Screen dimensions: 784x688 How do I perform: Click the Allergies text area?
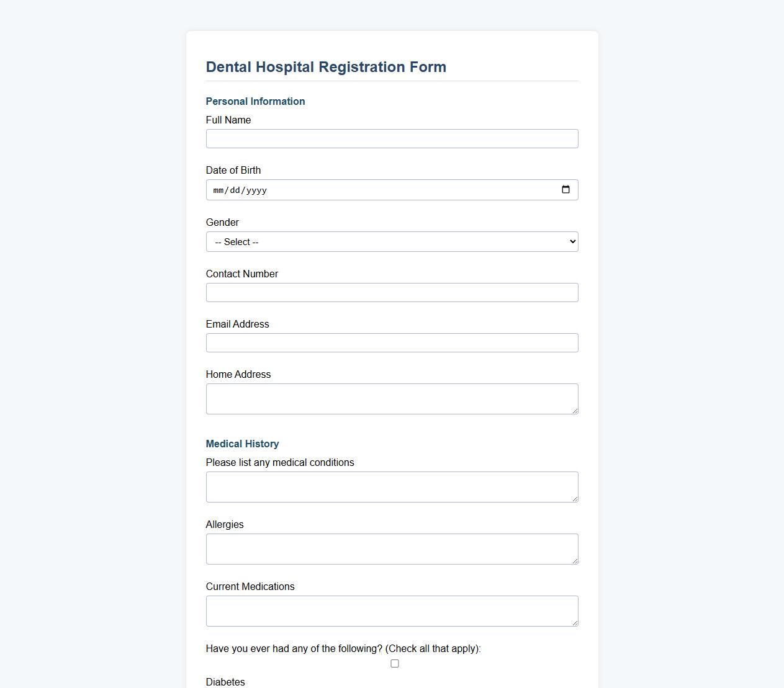[392, 548]
